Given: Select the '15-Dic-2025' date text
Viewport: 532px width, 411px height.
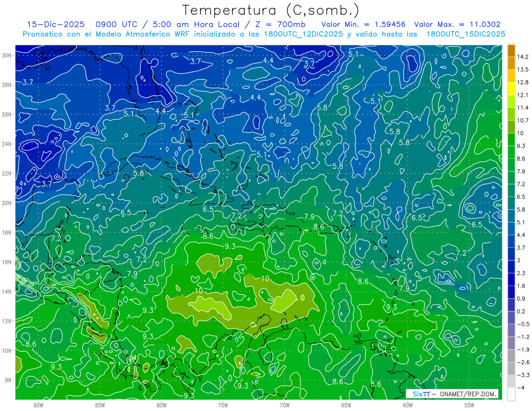Looking at the screenshot, I should [x=55, y=24].
